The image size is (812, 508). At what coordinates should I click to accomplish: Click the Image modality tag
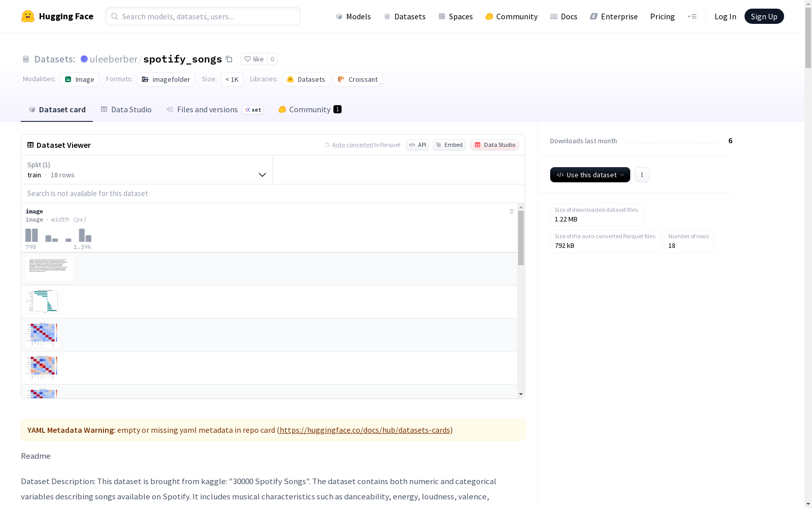[x=80, y=79]
